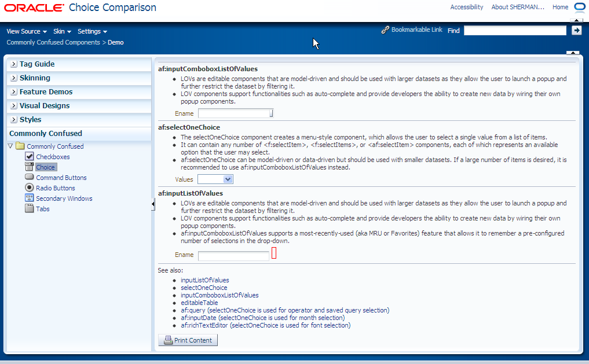Go to the Home link
Screen dimensions: 589x364
(x=560, y=7)
